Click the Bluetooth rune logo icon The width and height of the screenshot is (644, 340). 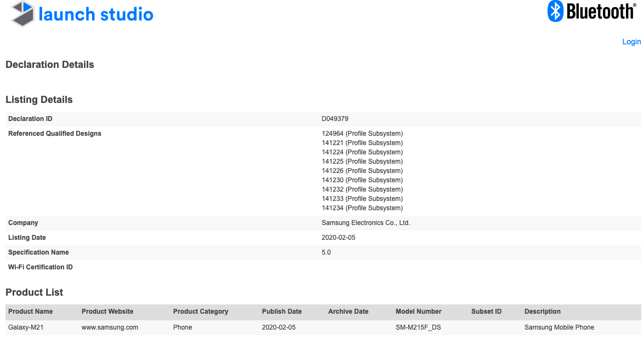pos(555,11)
